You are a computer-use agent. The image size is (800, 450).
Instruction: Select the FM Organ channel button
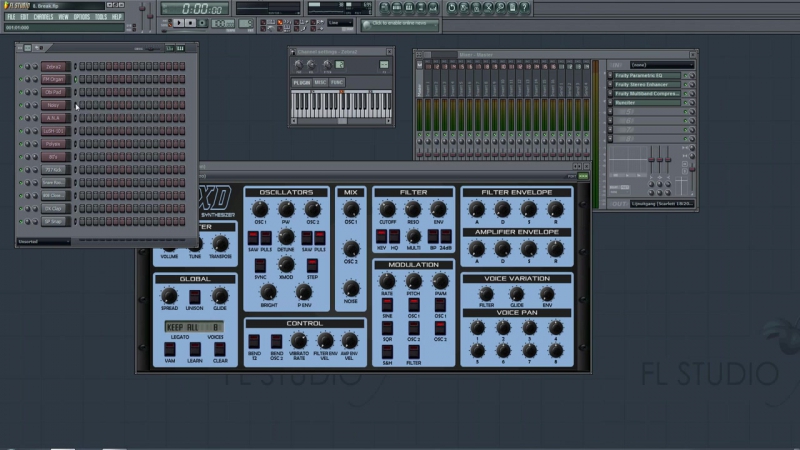[x=54, y=79]
